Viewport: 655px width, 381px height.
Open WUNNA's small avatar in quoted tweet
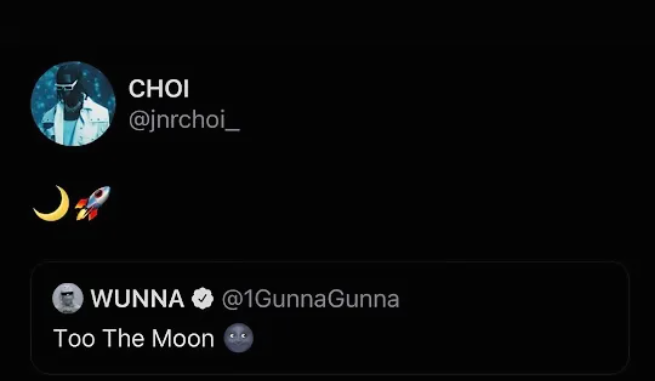[x=68, y=298]
